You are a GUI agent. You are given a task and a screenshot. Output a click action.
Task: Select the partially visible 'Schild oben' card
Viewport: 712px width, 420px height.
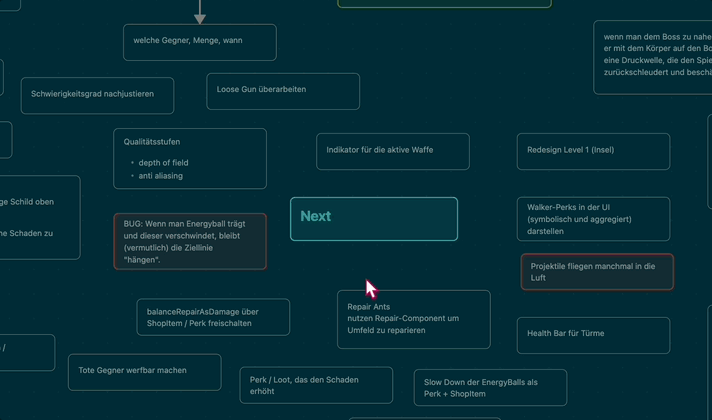[x=40, y=217]
